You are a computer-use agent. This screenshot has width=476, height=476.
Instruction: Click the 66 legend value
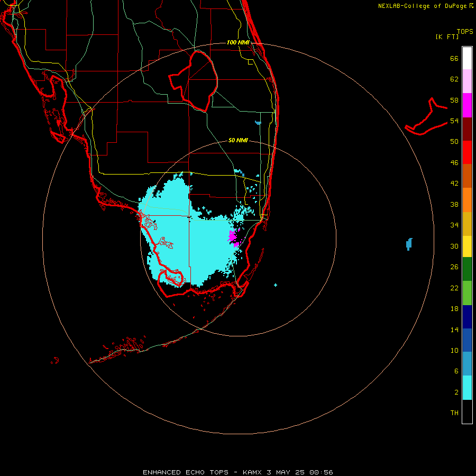[x=454, y=58]
